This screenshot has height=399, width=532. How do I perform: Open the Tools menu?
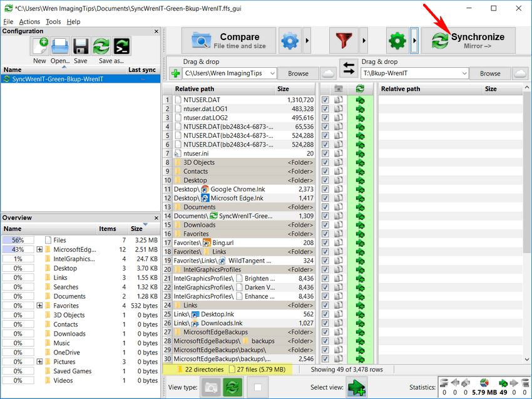point(53,22)
